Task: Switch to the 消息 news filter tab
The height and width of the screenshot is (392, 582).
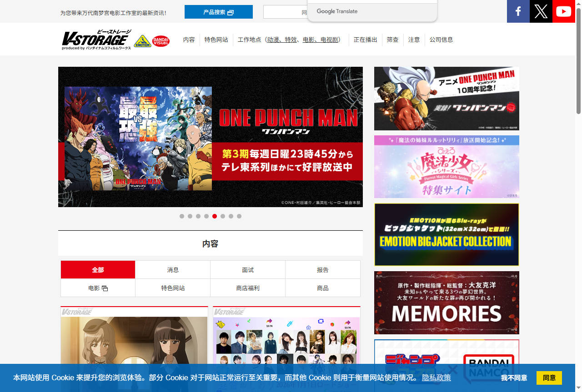Action: pos(173,270)
